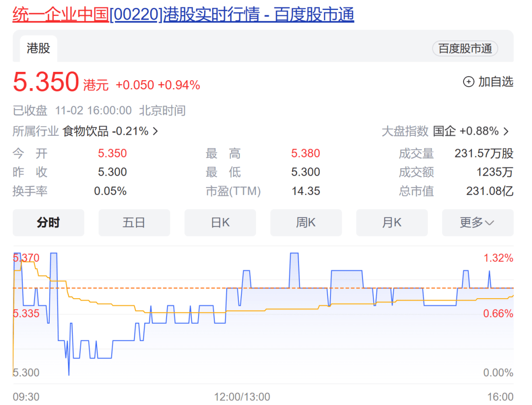Click the current price 5.350 figure
The height and width of the screenshot is (405, 532).
pyautogui.click(x=46, y=82)
